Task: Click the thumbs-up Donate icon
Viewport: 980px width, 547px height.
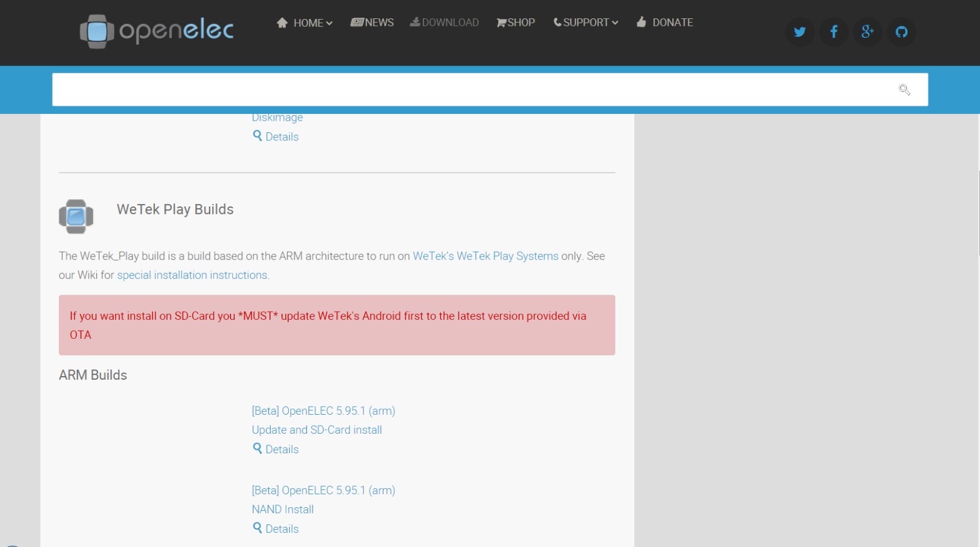Action: 641,22
